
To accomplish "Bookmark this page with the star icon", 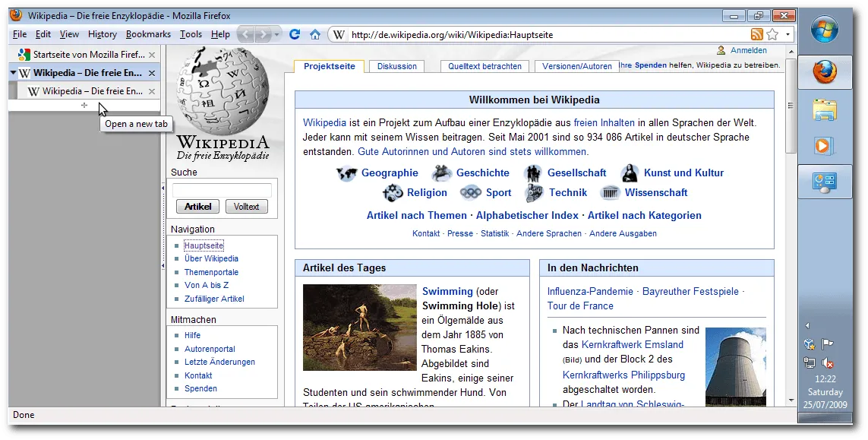I will tap(772, 34).
